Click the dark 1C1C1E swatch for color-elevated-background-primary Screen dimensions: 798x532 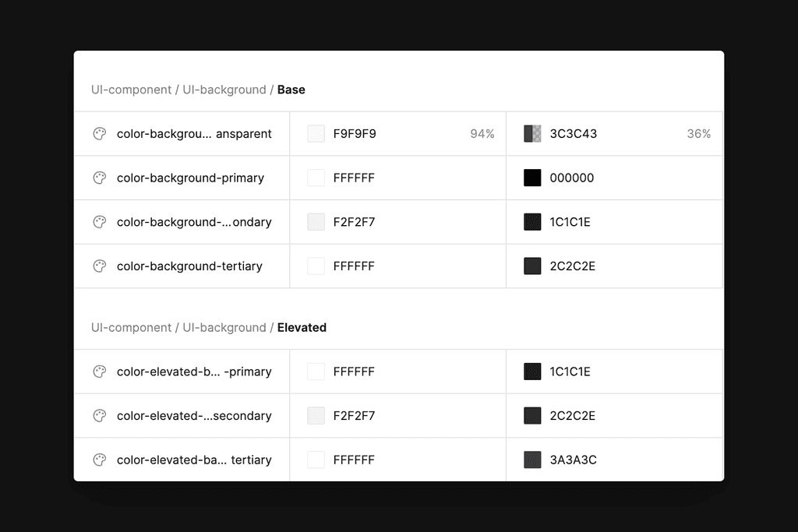[531, 372]
